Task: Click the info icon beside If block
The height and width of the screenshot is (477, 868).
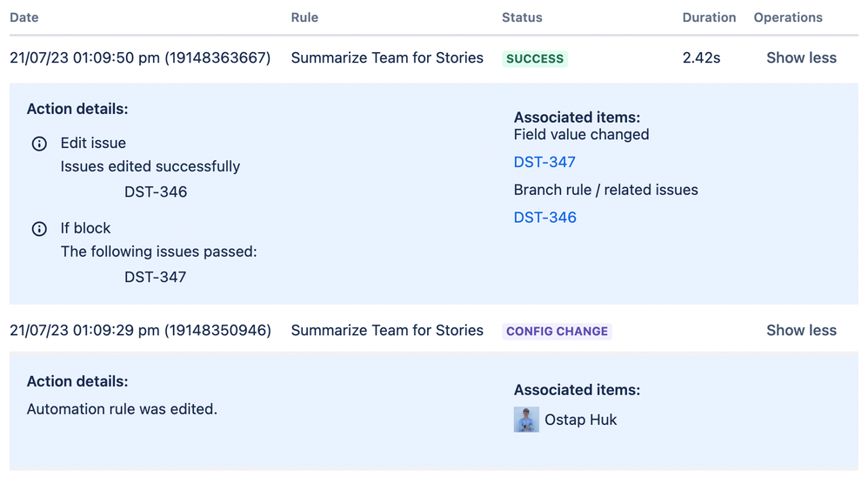Action: click(x=39, y=229)
